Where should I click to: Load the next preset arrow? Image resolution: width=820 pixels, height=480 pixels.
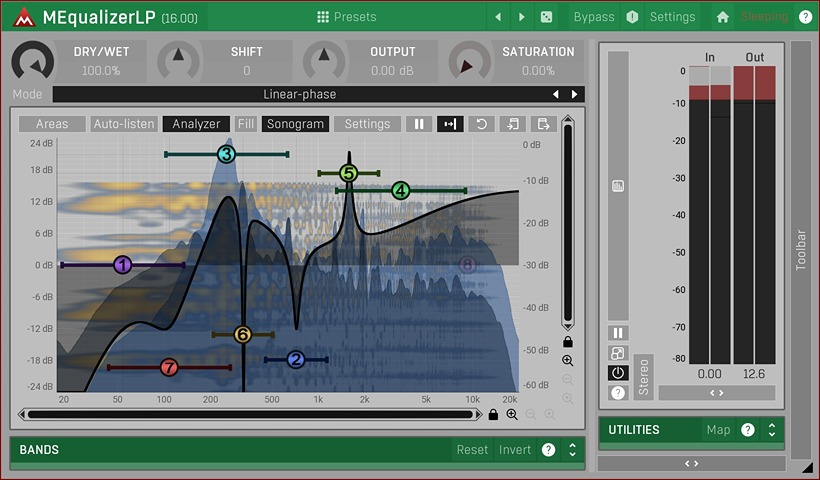521,17
